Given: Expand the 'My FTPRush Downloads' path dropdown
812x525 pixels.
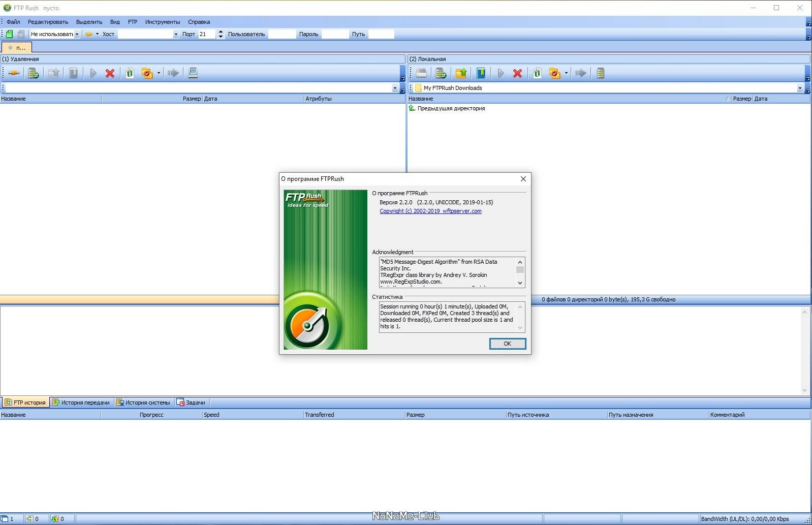Looking at the screenshot, I should tap(800, 88).
